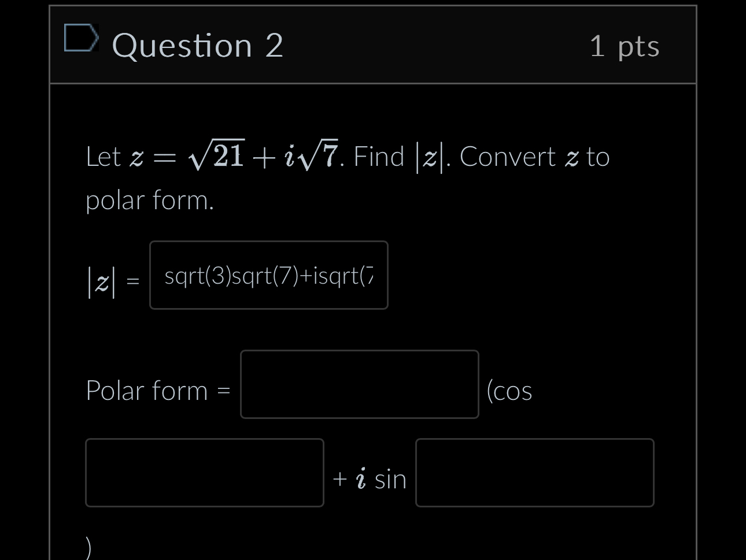Click the blue outlined icon before Question 2
The image size is (746, 560).
(x=81, y=39)
